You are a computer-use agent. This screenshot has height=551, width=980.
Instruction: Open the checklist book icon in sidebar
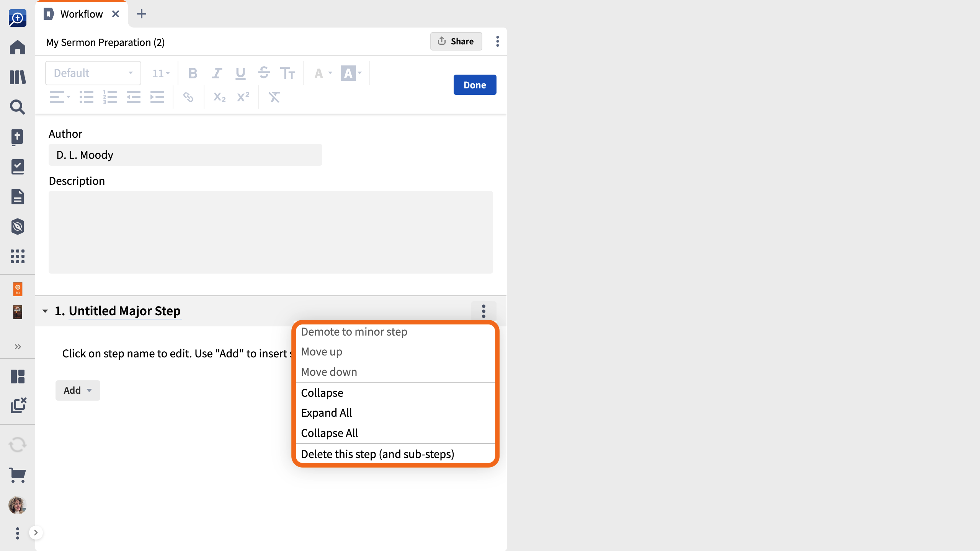click(x=18, y=167)
